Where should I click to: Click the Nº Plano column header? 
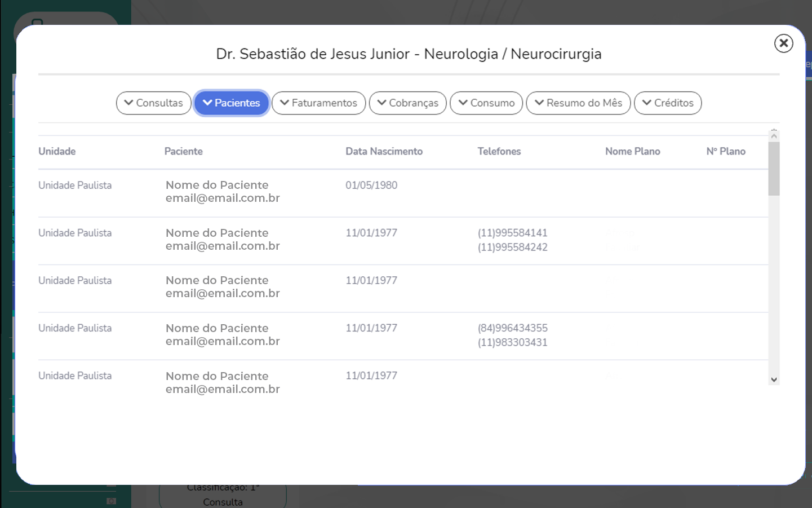click(726, 152)
